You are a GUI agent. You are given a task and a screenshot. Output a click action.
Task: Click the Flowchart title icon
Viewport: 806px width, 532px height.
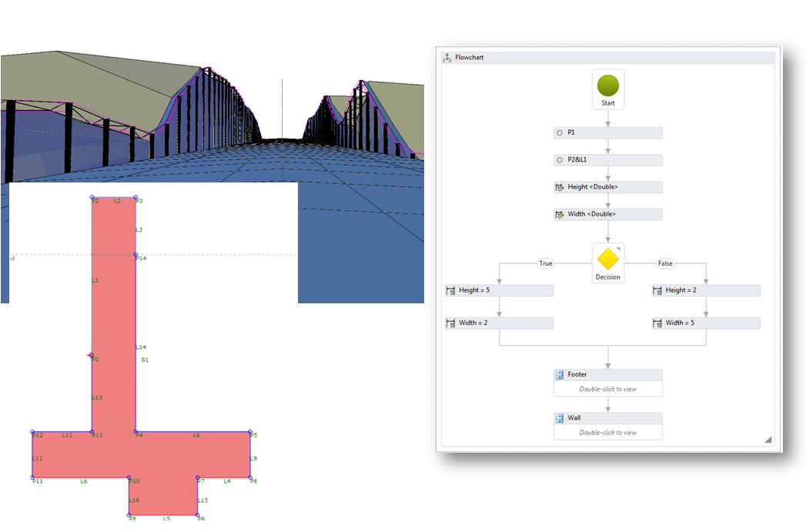(447, 58)
